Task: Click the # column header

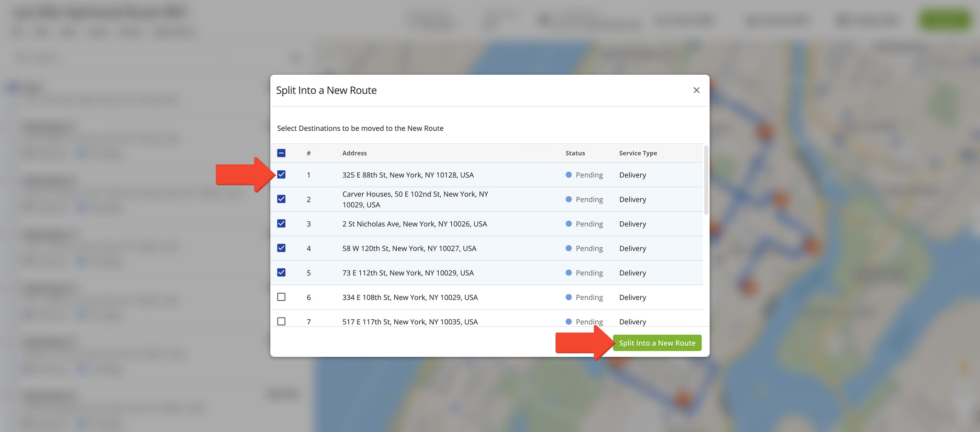Action: 309,153
